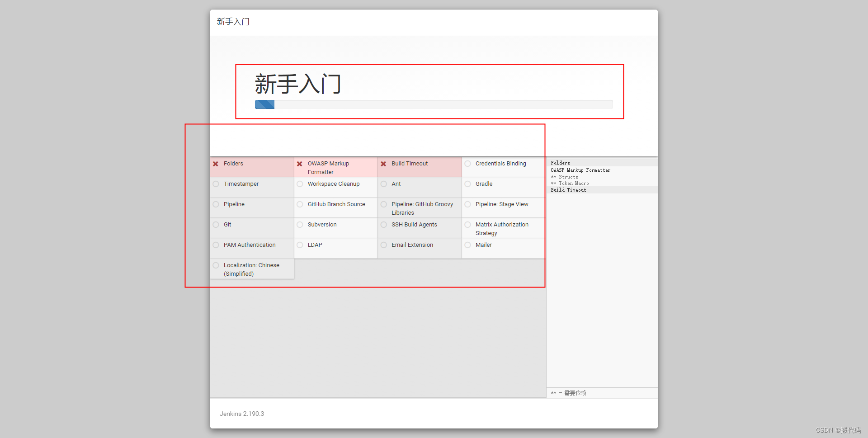868x438 pixels.
Task: Click the status circle next to Email Extension
Action: [383, 245]
